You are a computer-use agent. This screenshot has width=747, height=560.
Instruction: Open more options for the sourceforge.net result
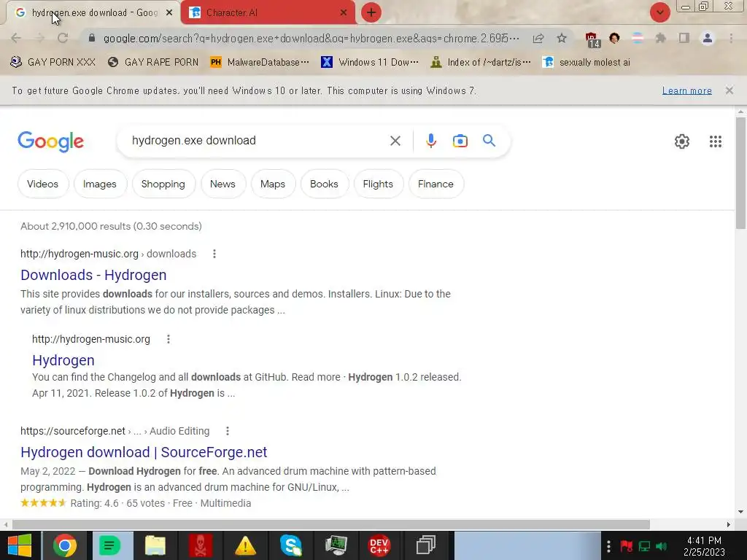tap(228, 431)
